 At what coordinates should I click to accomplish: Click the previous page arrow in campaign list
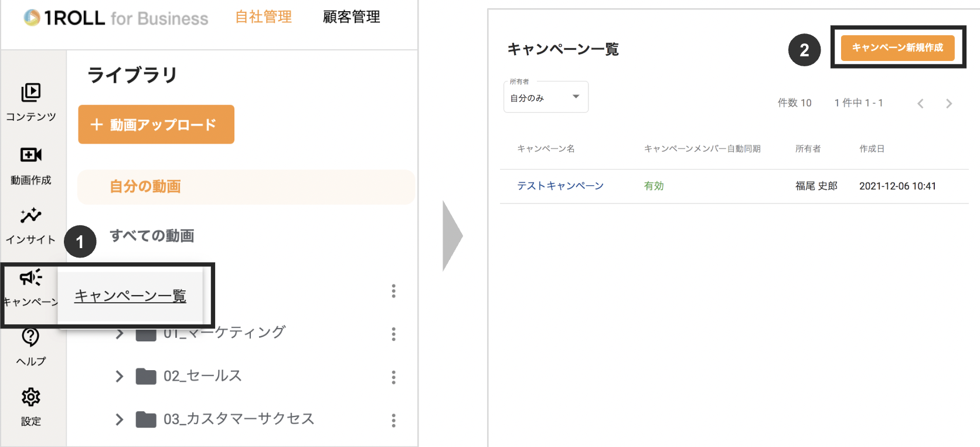920,103
